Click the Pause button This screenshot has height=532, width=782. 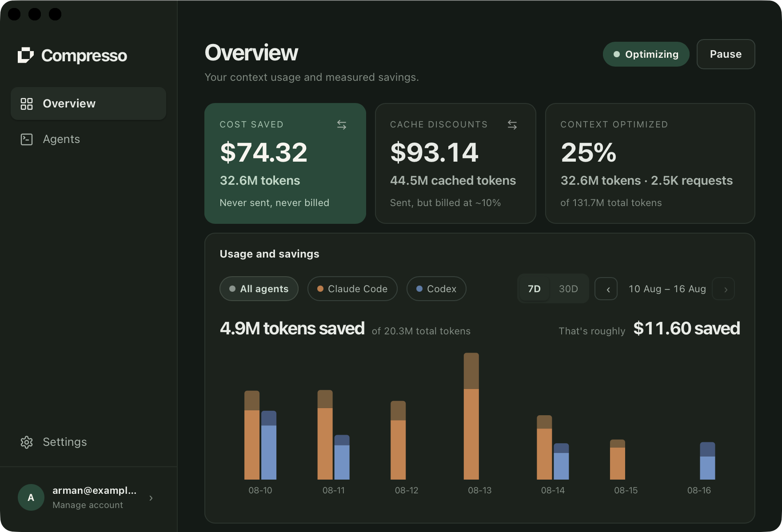[726, 54]
